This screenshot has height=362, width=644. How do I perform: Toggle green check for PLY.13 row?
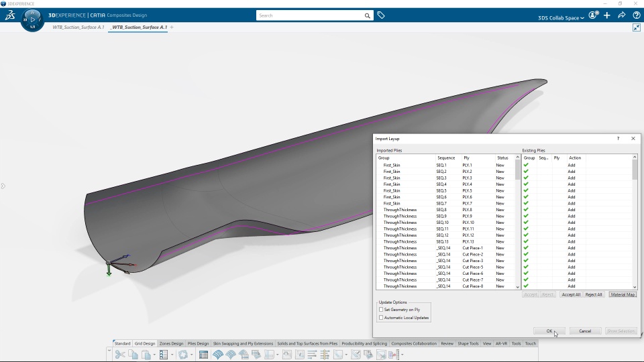(526, 241)
